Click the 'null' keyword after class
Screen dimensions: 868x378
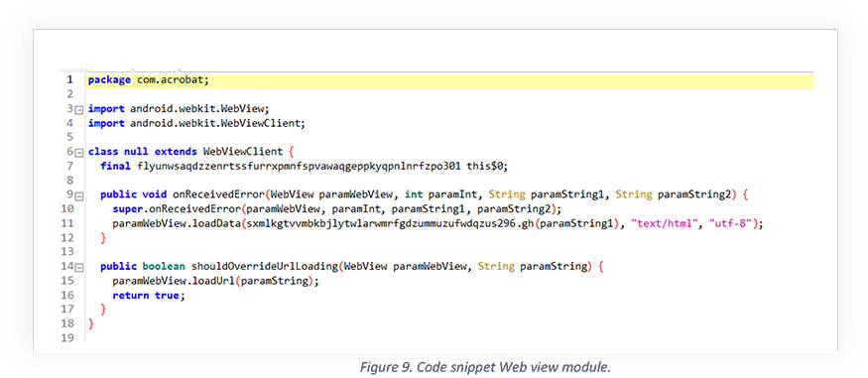tap(136, 151)
